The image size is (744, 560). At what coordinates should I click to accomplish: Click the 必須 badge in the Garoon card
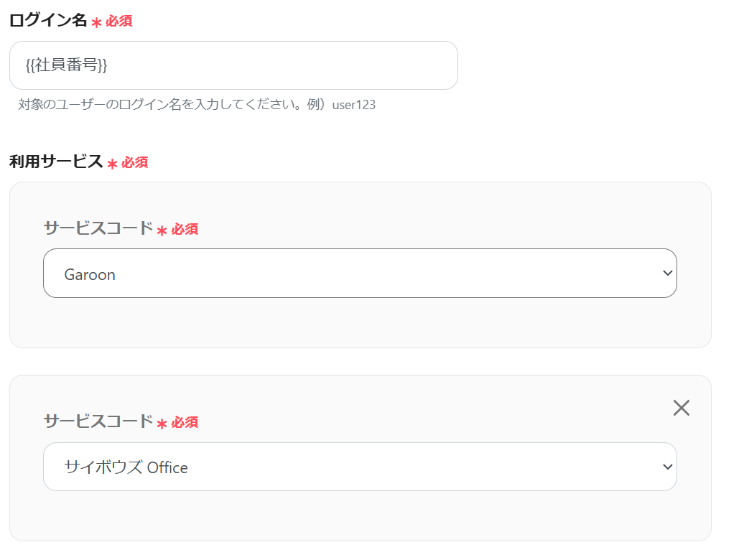point(185,229)
